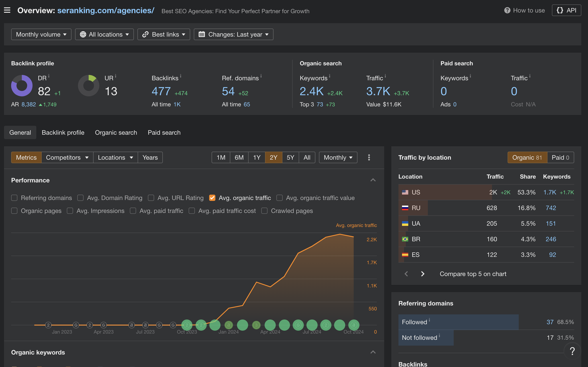
Task: Click the DR info icon
Action: [x=49, y=76]
